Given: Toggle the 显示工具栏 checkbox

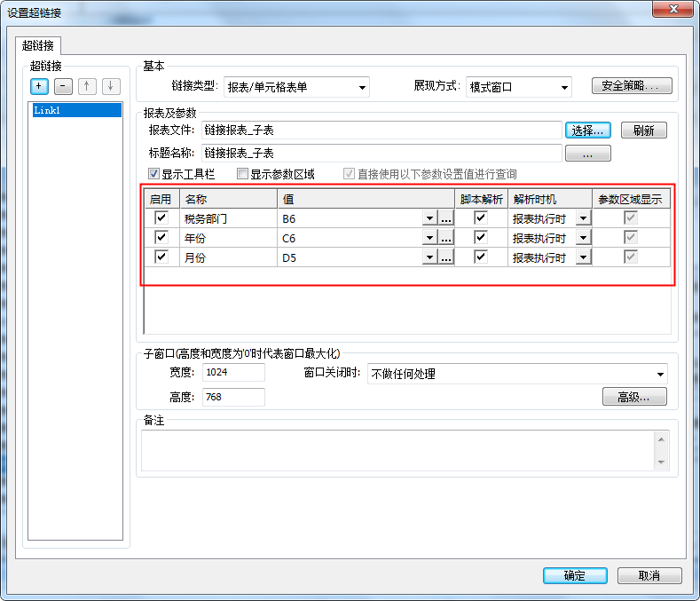Looking at the screenshot, I should 154,174.
